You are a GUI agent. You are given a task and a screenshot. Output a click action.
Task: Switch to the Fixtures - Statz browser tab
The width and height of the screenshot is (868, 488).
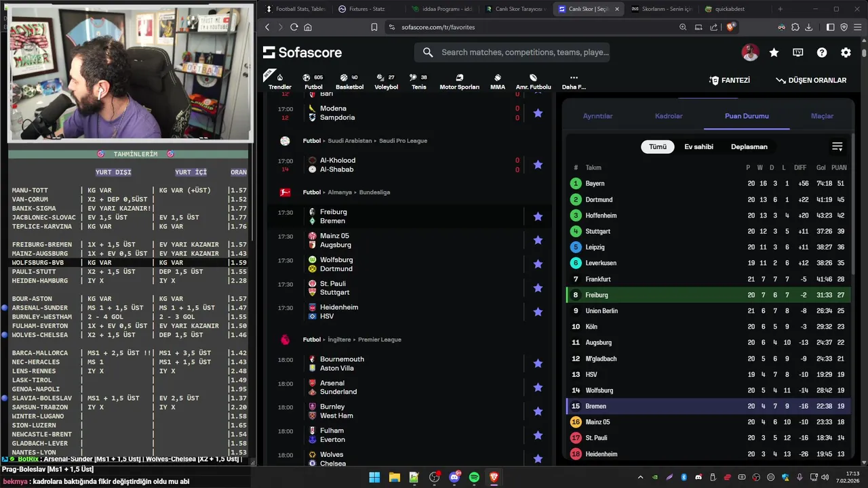(369, 9)
